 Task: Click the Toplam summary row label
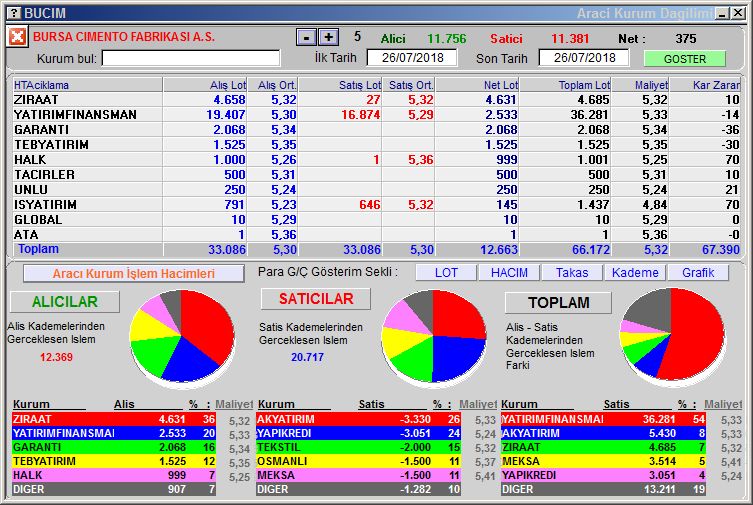coord(38,249)
